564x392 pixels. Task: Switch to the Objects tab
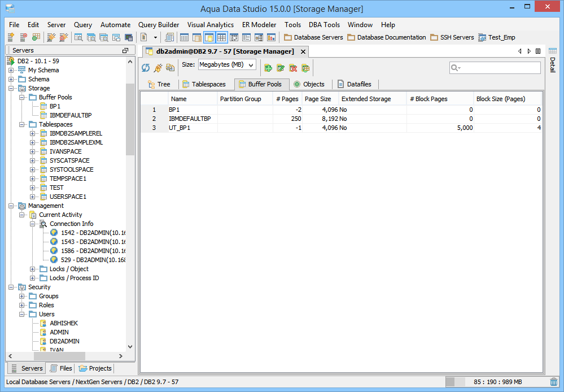coord(309,84)
